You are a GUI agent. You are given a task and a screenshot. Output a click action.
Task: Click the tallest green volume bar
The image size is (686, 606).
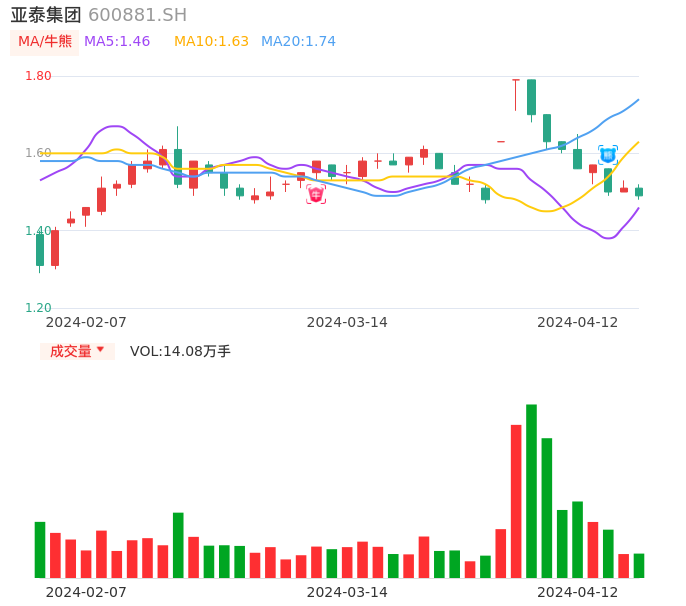click(531, 490)
